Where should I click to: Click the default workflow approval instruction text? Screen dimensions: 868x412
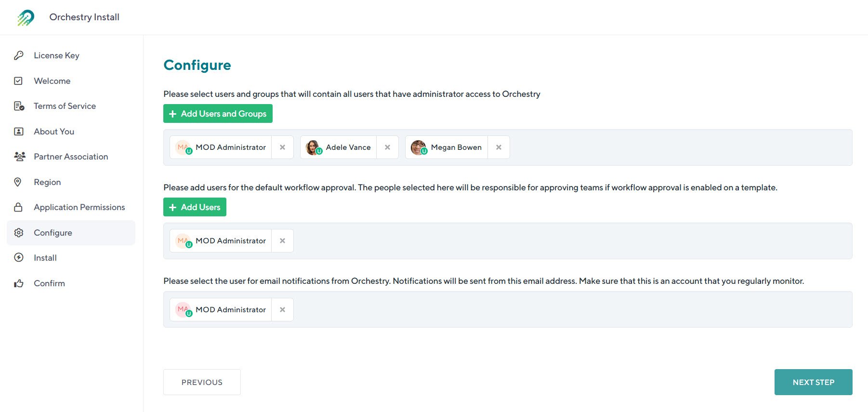(470, 187)
